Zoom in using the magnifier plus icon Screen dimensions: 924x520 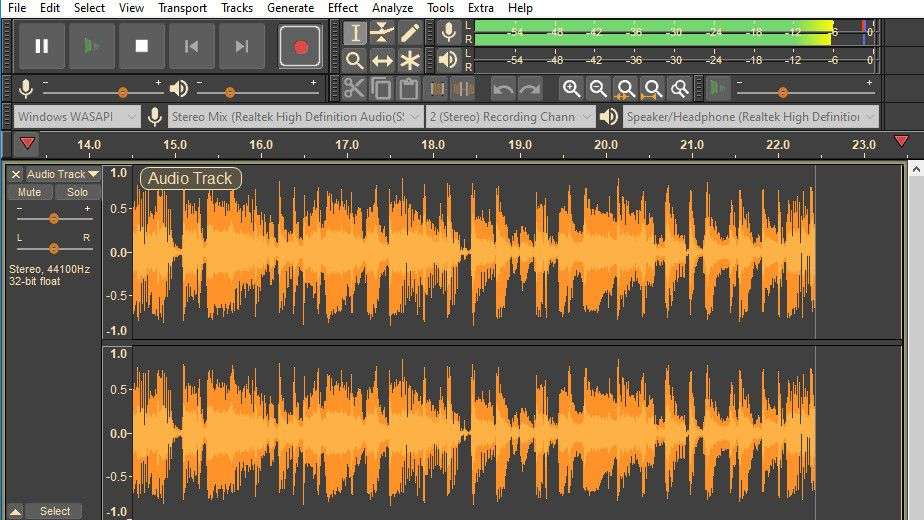click(x=571, y=89)
